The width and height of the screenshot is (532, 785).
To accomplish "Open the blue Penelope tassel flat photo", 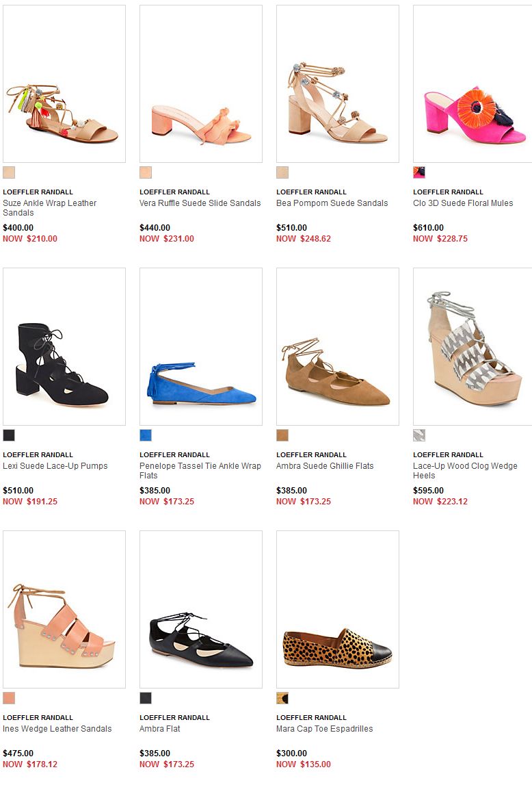I will [x=201, y=346].
